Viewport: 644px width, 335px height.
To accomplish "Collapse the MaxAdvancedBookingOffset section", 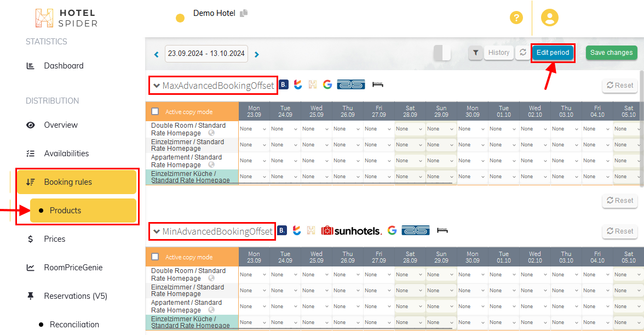I will tap(157, 86).
